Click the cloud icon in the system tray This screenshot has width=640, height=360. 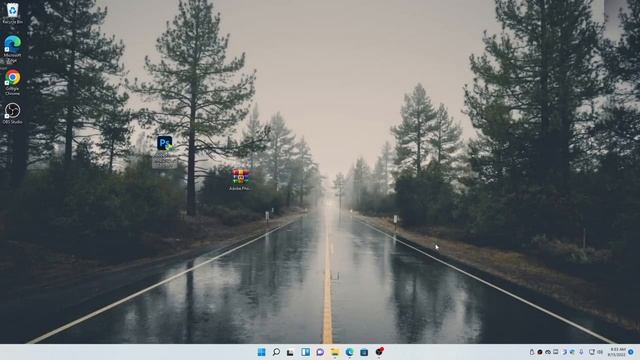pos(548,352)
